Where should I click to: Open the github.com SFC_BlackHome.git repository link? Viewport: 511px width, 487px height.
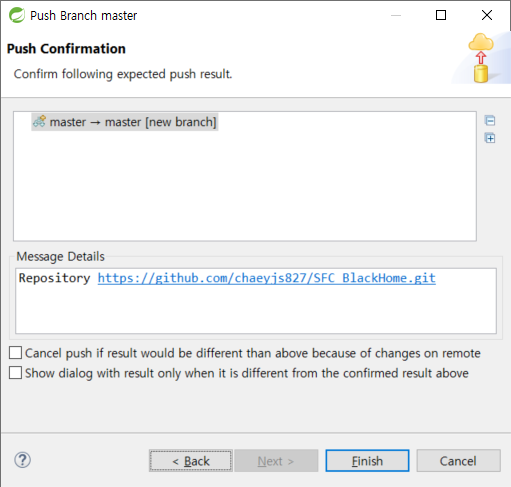click(x=266, y=278)
